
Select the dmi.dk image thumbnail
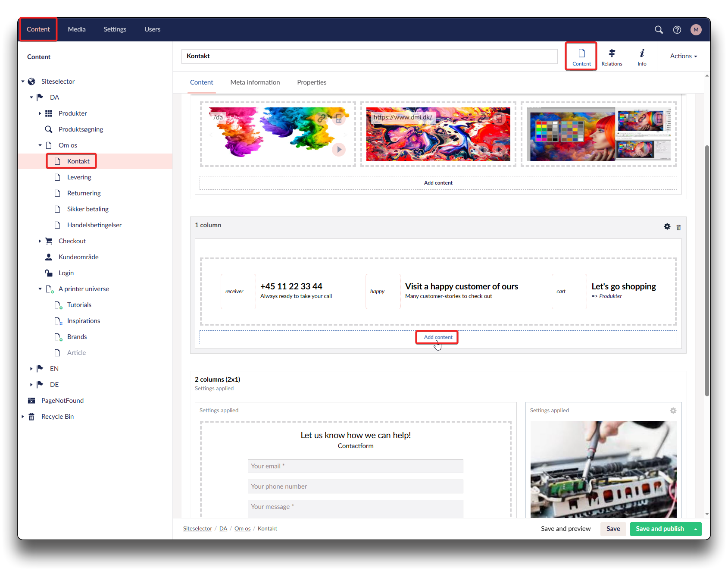438,134
